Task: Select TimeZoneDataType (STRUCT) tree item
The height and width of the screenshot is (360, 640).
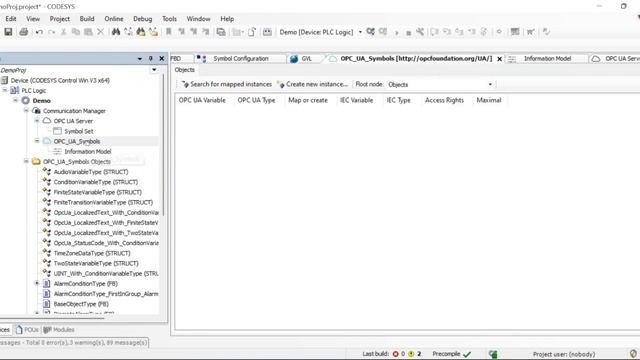Action: pos(92,253)
